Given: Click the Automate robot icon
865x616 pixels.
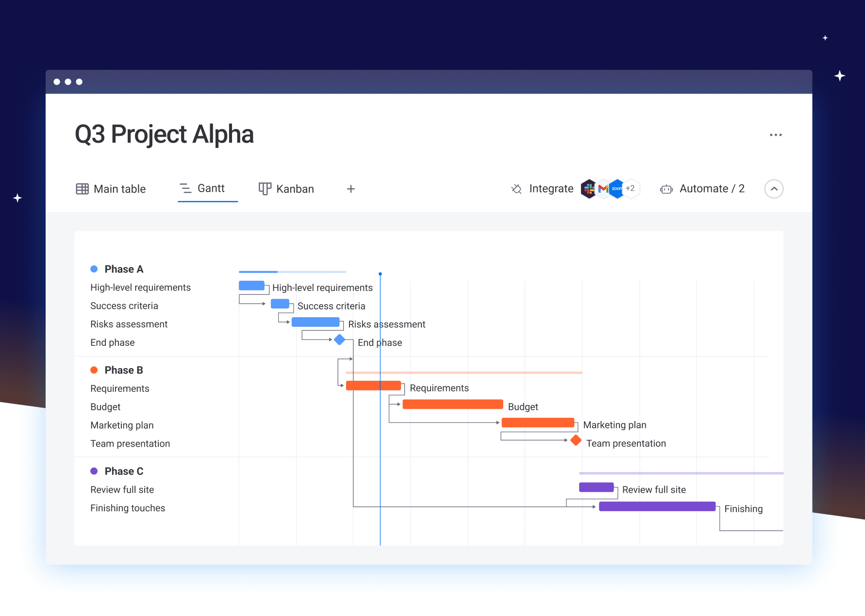Looking at the screenshot, I should pos(666,189).
